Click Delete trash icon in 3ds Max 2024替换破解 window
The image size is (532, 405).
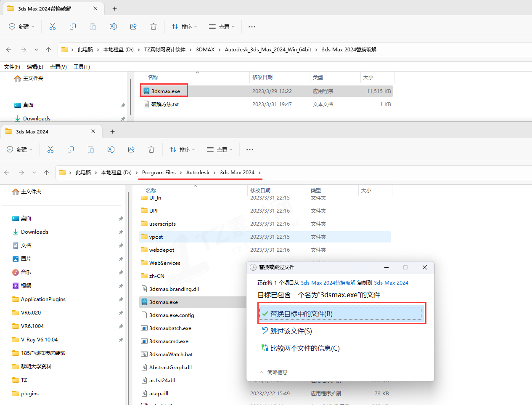pyautogui.click(x=154, y=27)
